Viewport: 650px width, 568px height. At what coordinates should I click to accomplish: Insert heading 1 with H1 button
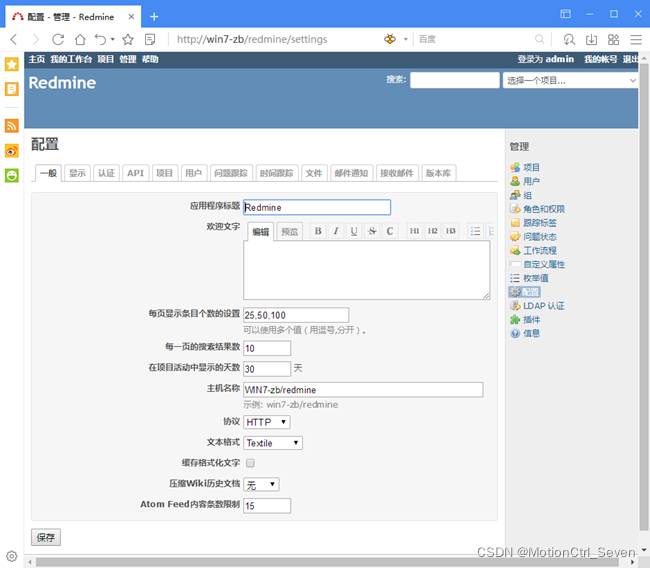(x=414, y=231)
